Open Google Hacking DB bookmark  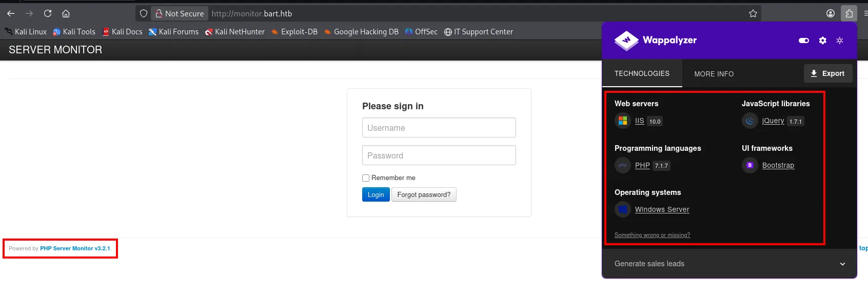tap(361, 32)
